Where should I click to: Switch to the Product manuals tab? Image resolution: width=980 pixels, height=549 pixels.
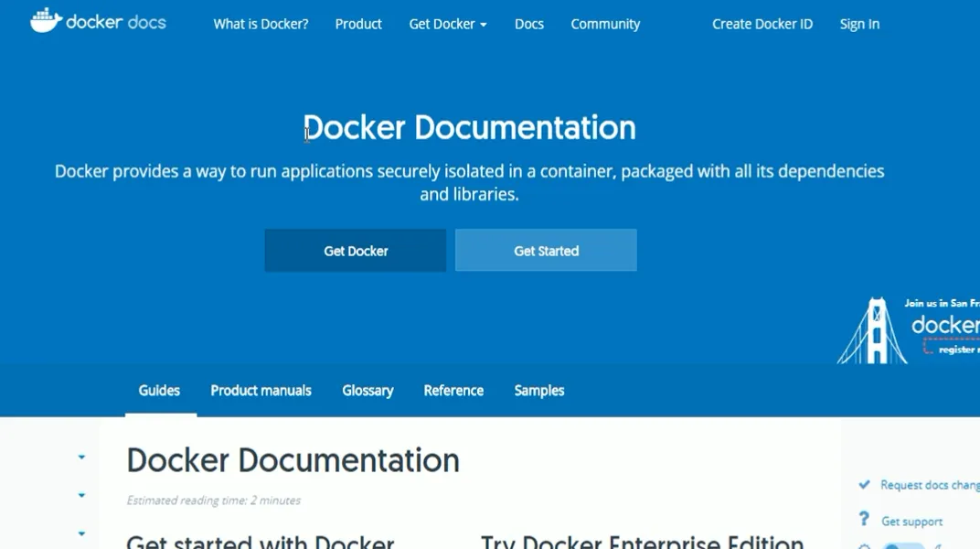pos(261,390)
